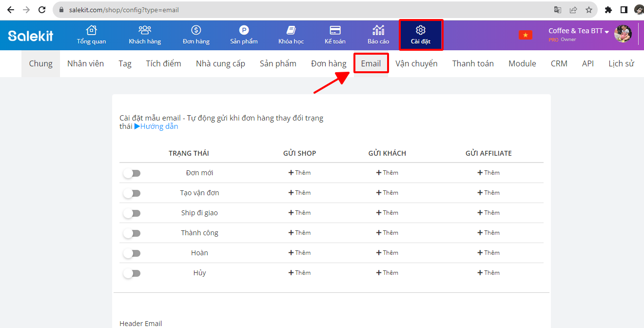Switch to the Vận chuyển tab

tap(416, 63)
